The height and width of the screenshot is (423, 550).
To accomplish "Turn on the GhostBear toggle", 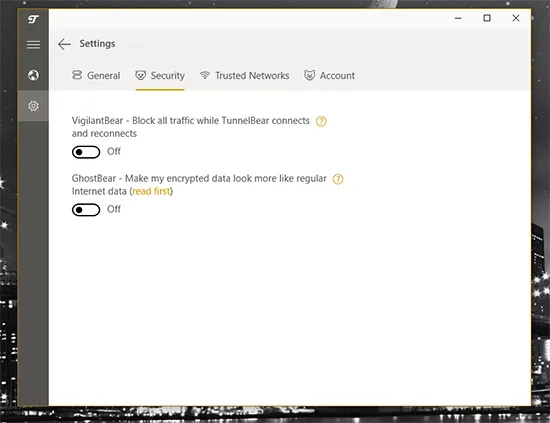I will click(86, 210).
